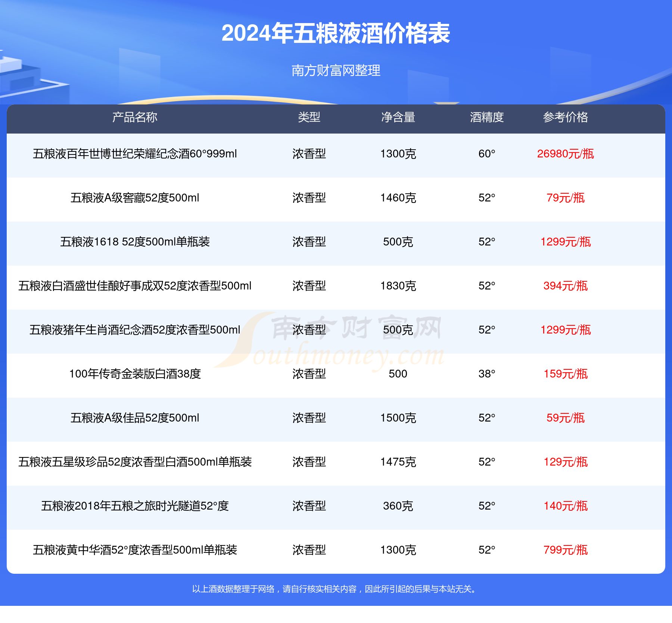
Task: Click the 类型 column header
Action: pos(309,117)
